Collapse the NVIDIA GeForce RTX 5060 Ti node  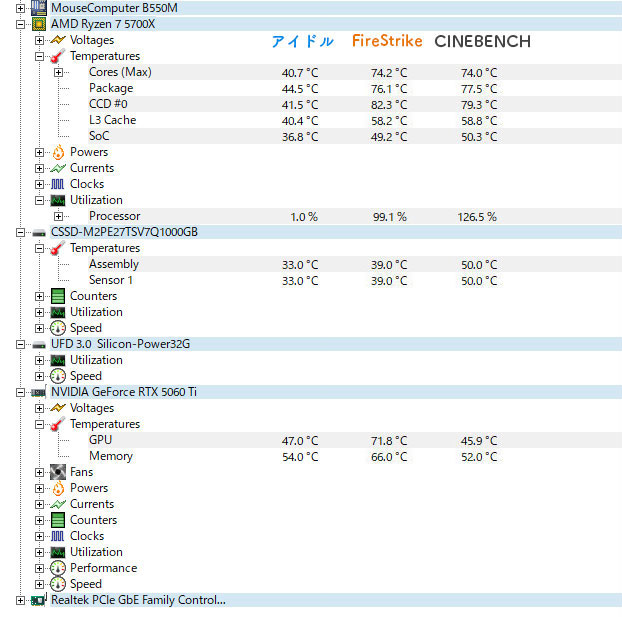pyautogui.click(x=20, y=392)
